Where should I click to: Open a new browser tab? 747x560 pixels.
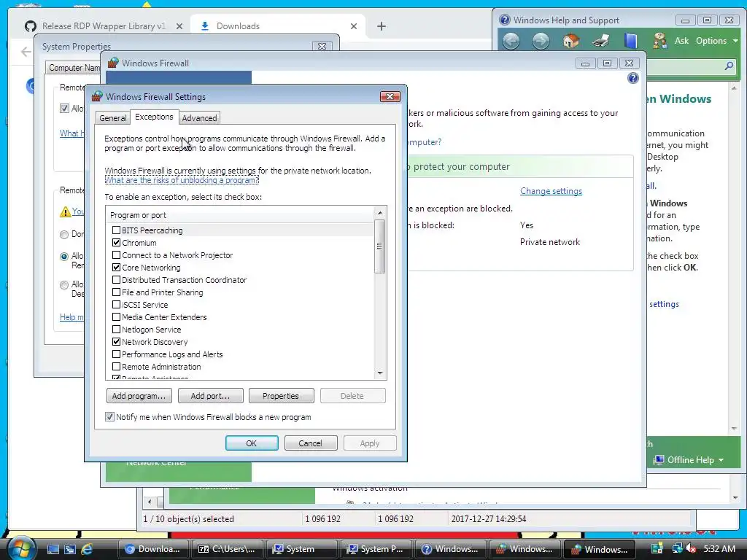381,26
